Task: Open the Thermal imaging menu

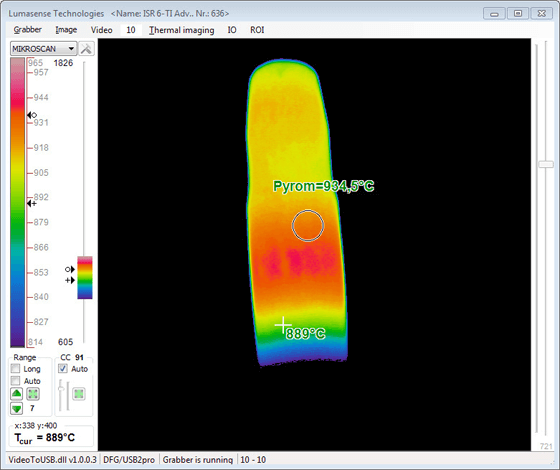Action: pyautogui.click(x=181, y=30)
